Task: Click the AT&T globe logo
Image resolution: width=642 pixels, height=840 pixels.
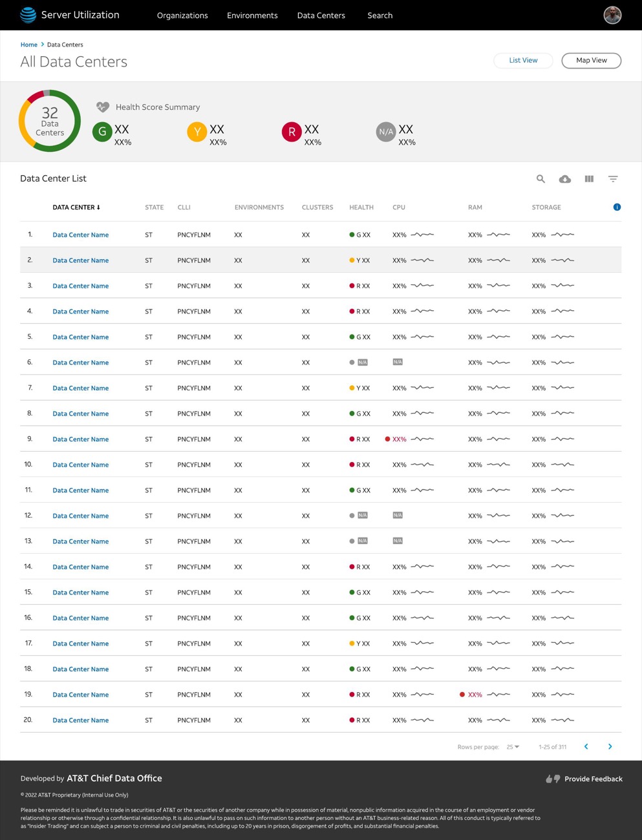Action: pos(28,15)
